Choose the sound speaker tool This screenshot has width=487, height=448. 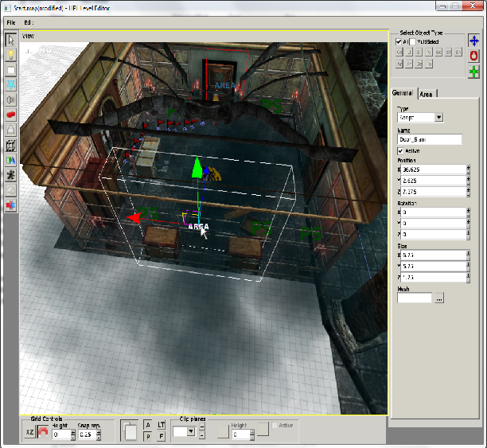pos(11,100)
